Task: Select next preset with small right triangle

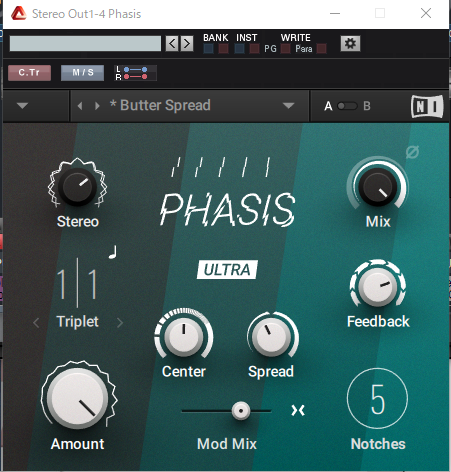Action: click(x=97, y=106)
